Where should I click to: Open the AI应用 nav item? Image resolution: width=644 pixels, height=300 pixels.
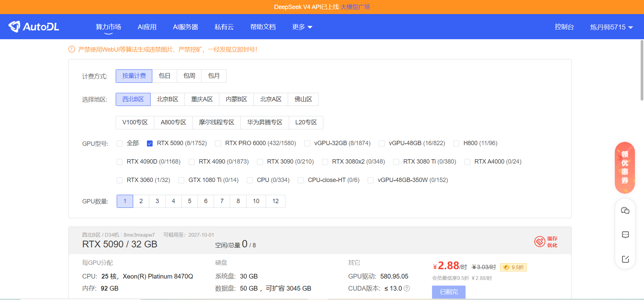[x=147, y=27]
